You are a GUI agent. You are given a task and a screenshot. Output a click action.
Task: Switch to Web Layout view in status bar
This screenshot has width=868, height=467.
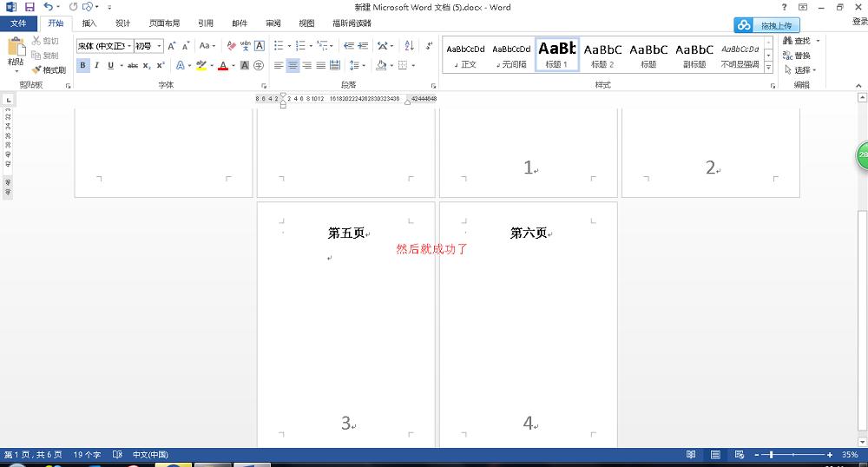[x=740, y=455]
